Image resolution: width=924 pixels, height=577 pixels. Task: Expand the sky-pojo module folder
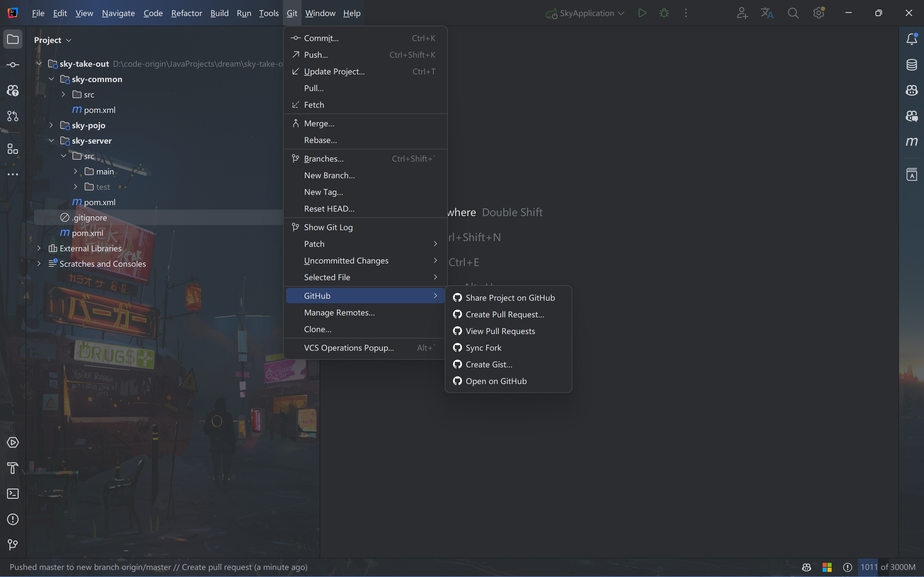tap(52, 125)
